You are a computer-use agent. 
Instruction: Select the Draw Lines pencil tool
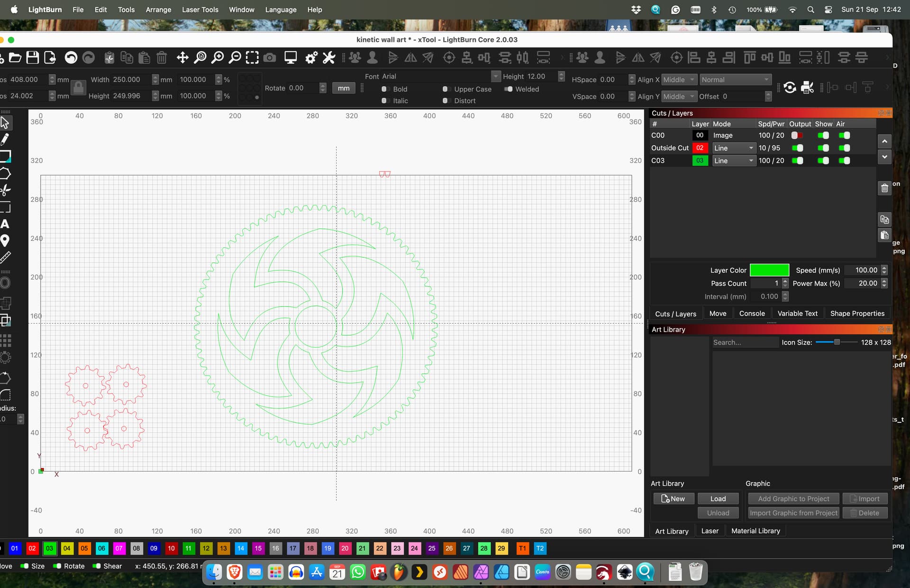click(5, 139)
